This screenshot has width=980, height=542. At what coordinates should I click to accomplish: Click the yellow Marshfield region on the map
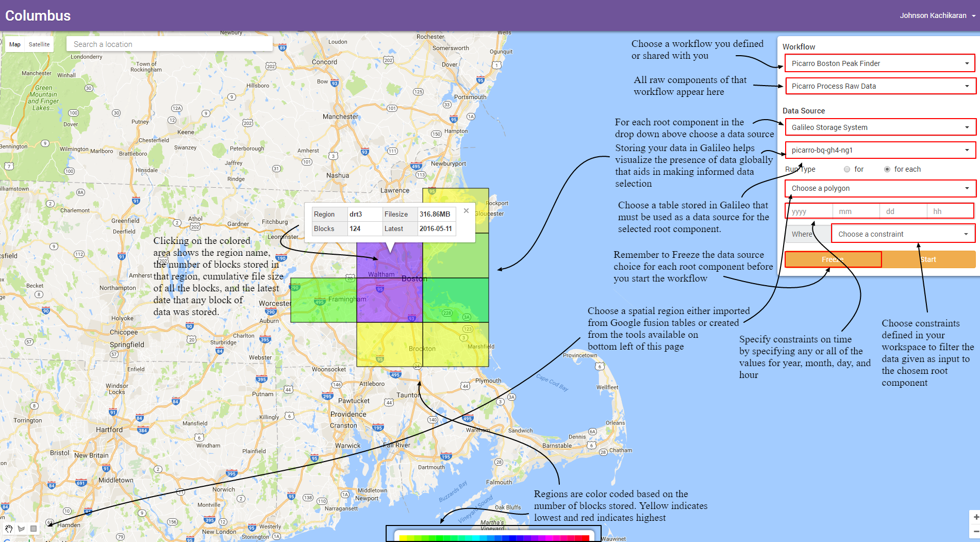[456, 344]
